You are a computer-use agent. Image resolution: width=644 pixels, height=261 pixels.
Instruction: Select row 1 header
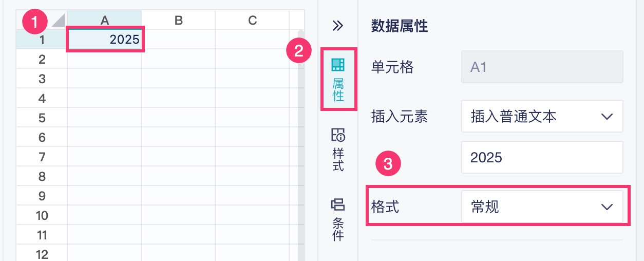pyautogui.click(x=42, y=40)
